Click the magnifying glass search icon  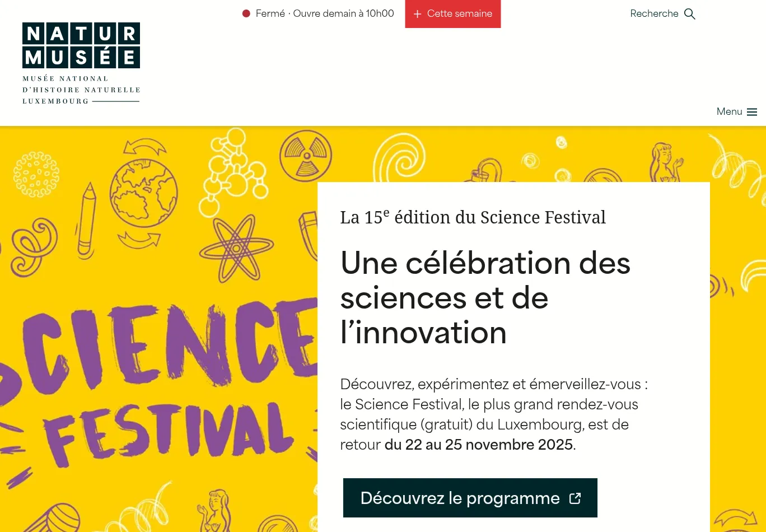(690, 14)
